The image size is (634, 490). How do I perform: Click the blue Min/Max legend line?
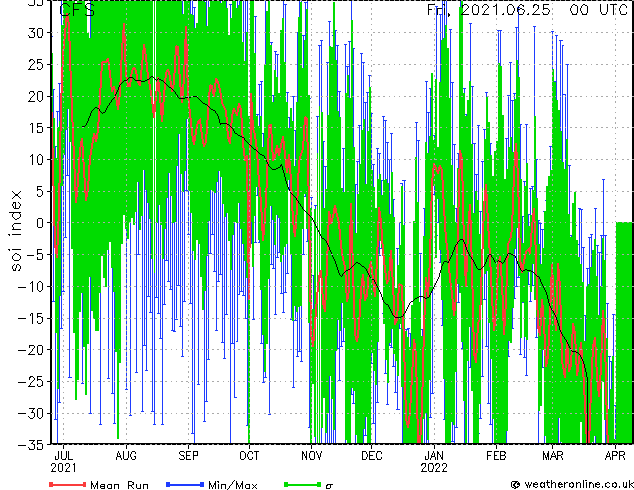point(185,484)
